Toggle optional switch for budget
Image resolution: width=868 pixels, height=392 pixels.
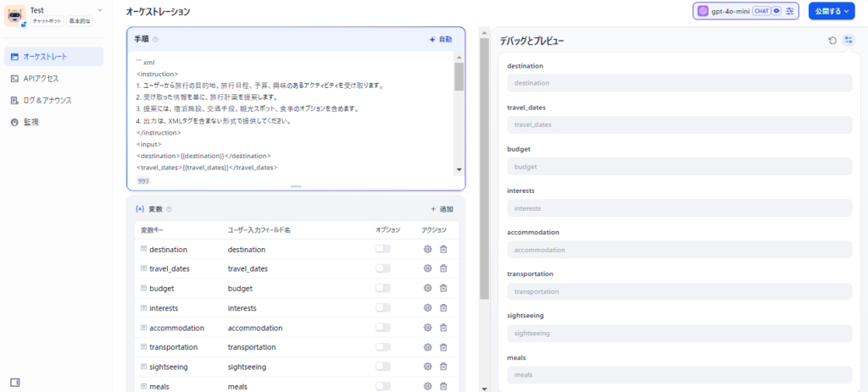point(383,288)
